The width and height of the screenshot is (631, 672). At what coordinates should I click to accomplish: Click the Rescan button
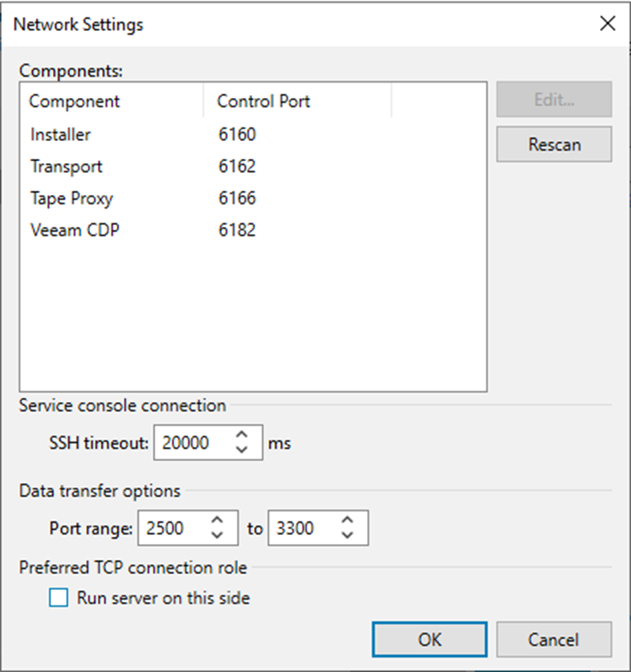(x=555, y=145)
